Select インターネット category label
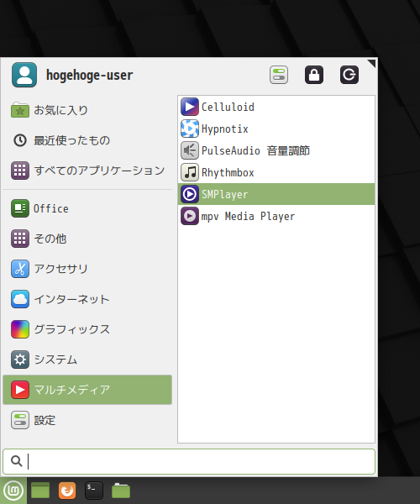420x504 pixels. click(72, 299)
